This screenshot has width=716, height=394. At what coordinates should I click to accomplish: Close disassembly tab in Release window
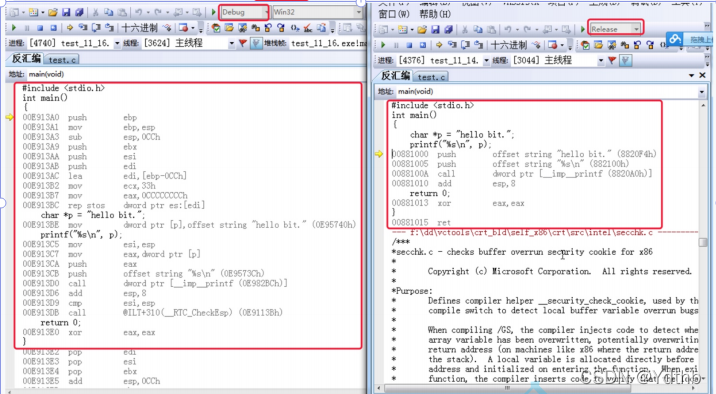tap(702, 75)
